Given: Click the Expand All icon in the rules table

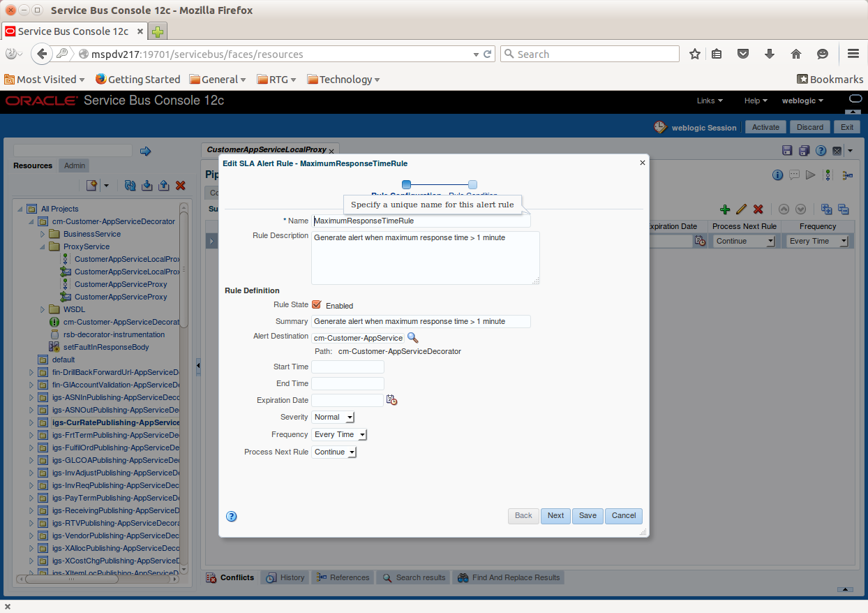Looking at the screenshot, I should (x=826, y=209).
